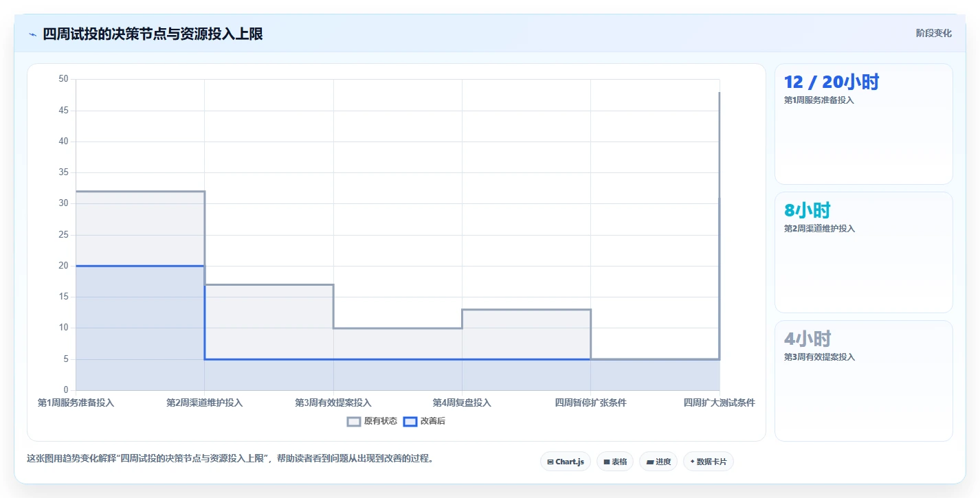Screen dimensions: 980x498
Task: Select the 8小时 card value
Action: tap(808, 210)
